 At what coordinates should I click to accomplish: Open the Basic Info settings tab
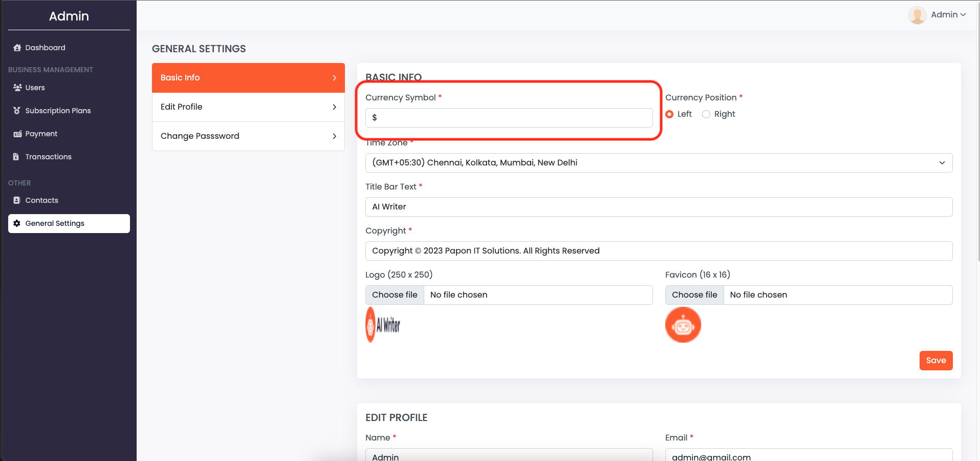248,78
